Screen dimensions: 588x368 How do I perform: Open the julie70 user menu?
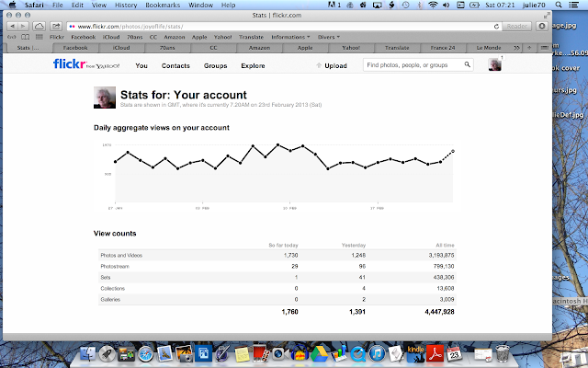[534, 5]
